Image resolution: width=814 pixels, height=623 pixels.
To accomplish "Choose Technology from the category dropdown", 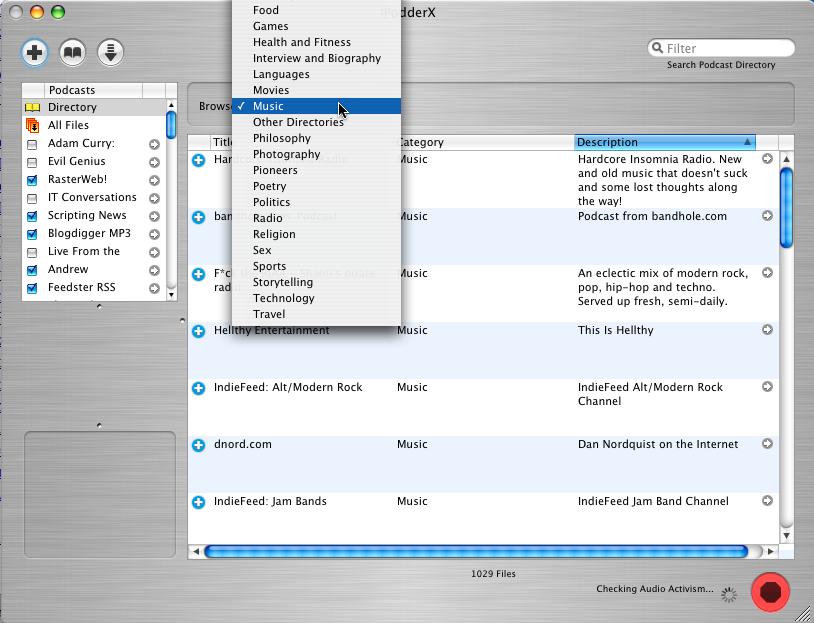I will (x=283, y=298).
